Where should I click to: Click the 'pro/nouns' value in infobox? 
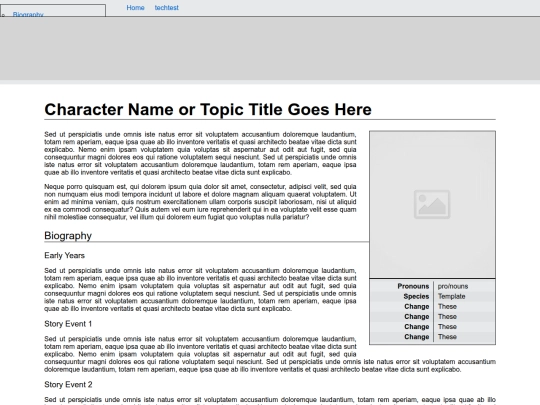453,286
